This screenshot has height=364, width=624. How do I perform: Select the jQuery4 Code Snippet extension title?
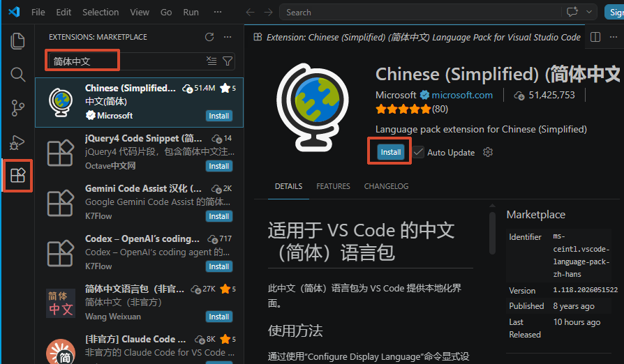[144, 138]
